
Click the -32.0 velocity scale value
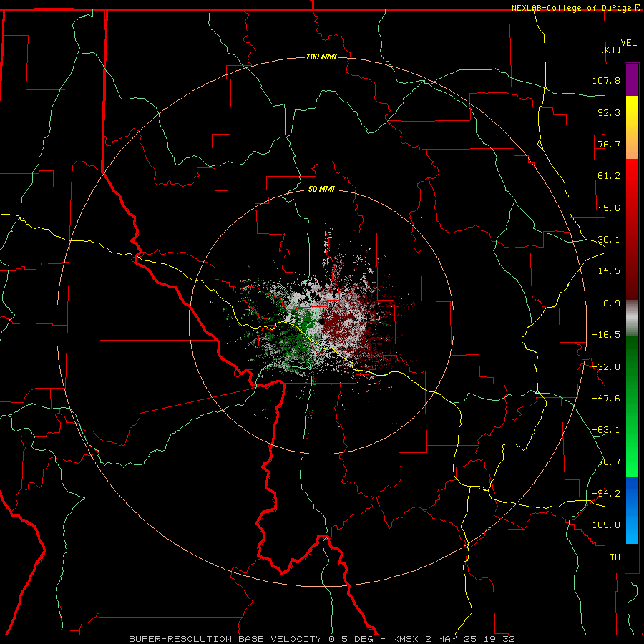[x=606, y=367]
